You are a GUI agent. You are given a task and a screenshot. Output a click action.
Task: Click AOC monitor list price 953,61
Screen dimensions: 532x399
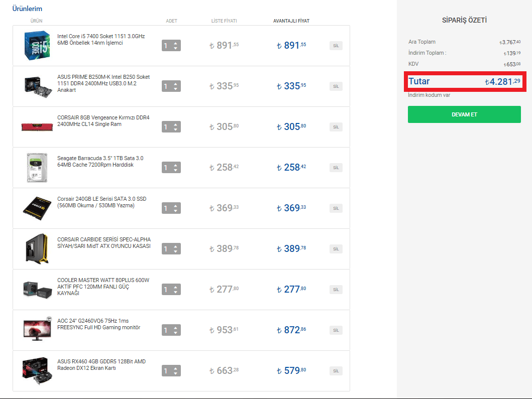(x=224, y=330)
